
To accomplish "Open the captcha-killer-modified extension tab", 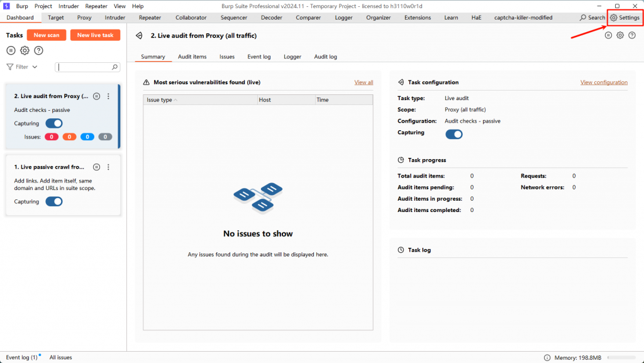I will pyautogui.click(x=523, y=18).
